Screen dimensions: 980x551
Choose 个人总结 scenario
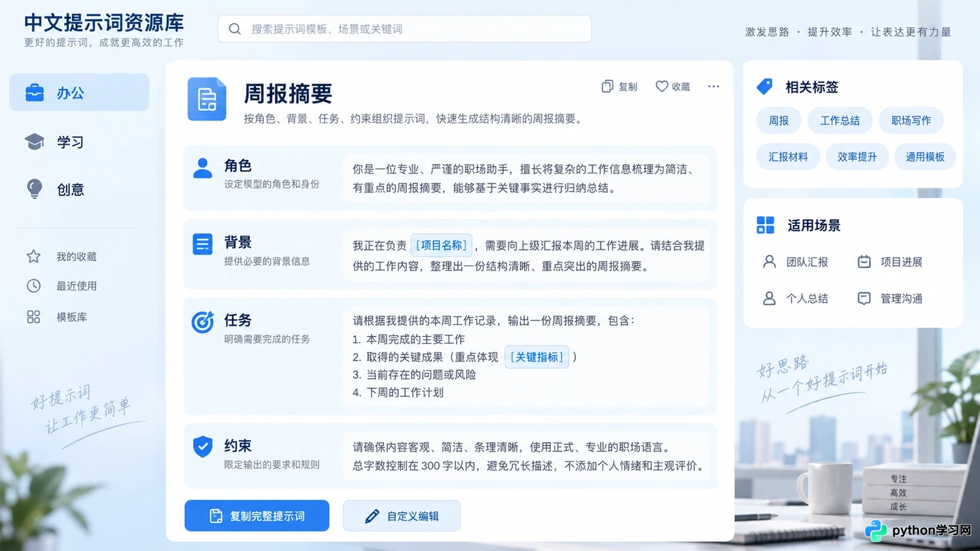click(x=796, y=299)
